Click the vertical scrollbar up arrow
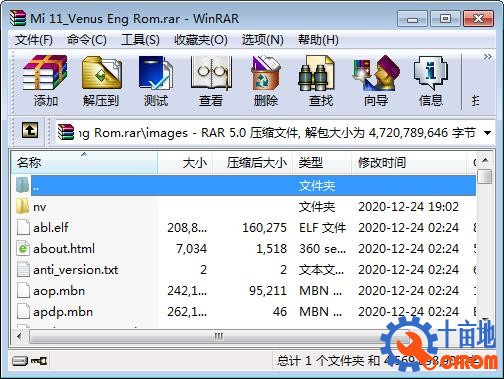This screenshot has height=379, width=504. (x=485, y=161)
